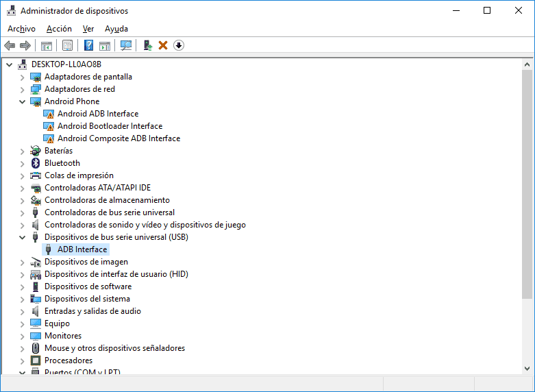Open the Ver menu
Viewport: 535px width, 392px height.
88,29
